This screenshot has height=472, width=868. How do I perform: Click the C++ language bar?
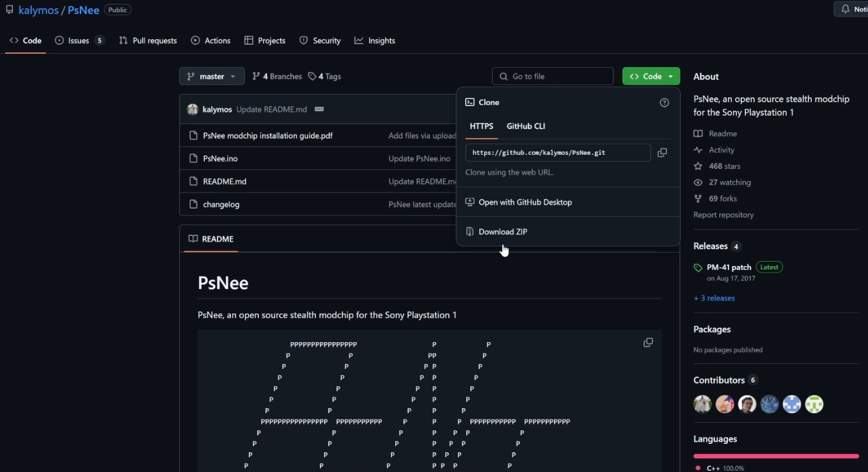(x=775, y=456)
